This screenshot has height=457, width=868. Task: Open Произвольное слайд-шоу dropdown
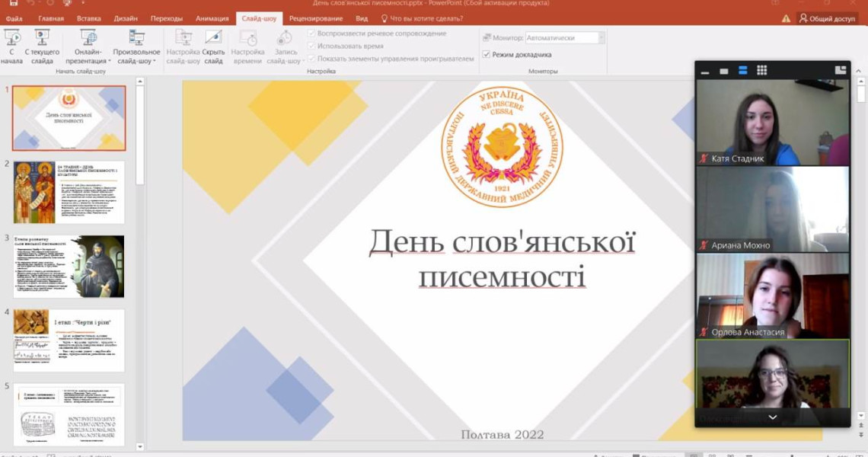137,47
